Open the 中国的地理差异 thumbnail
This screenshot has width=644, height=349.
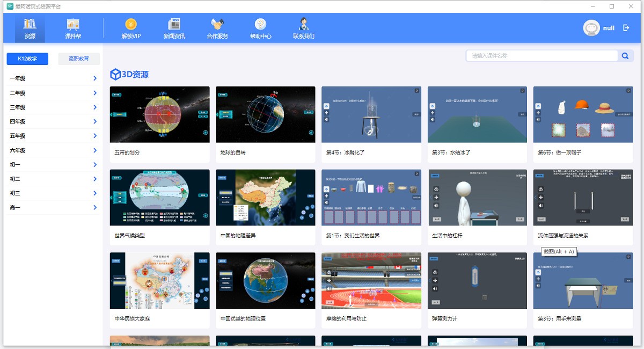[x=266, y=198]
